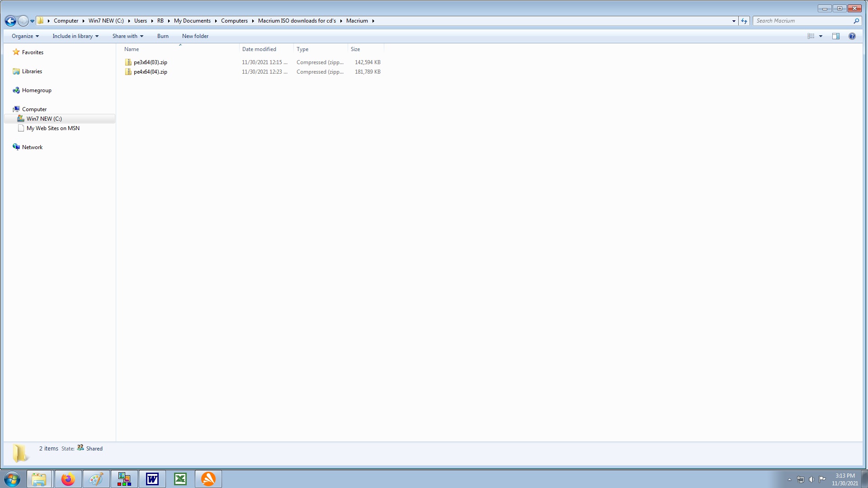Click the Windows Start button
This screenshot has width=868, height=488.
pos(12,479)
